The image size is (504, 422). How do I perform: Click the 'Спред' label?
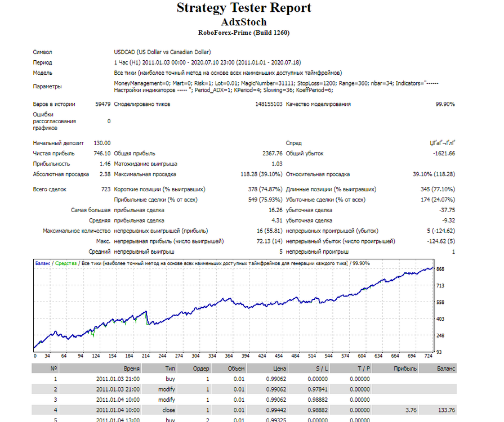(x=294, y=143)
